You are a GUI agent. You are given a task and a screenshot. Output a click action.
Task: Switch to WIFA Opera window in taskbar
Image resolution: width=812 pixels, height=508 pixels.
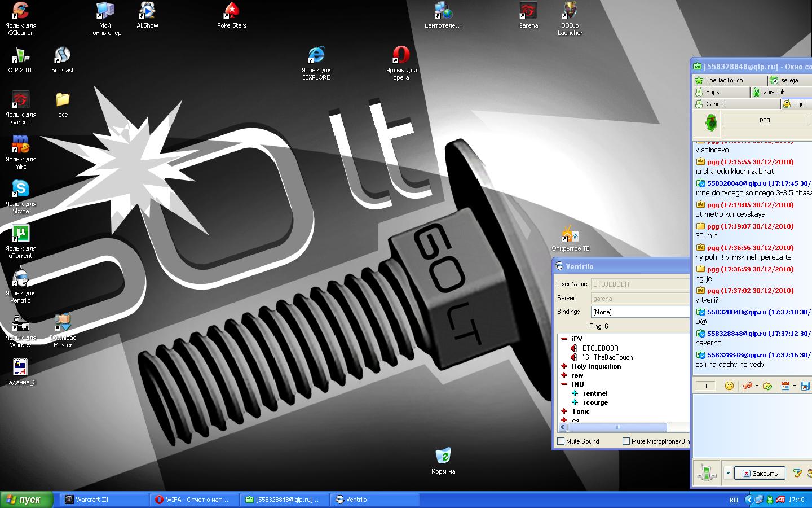point(194,500)
